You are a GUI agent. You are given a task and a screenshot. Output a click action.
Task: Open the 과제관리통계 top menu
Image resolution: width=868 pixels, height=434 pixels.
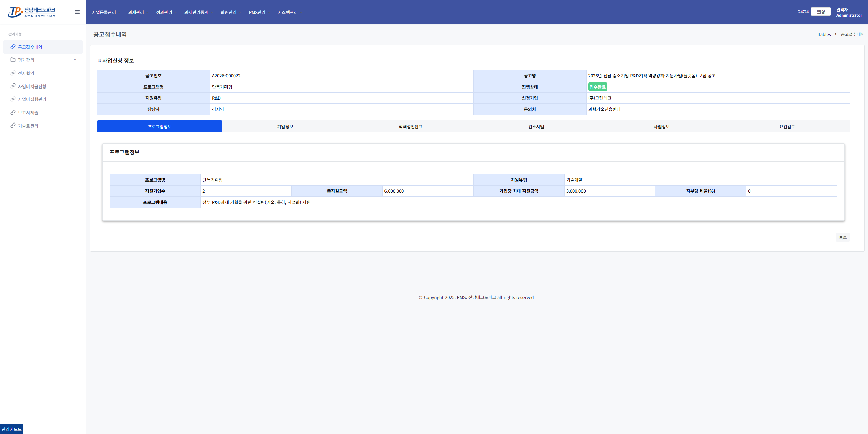click(196, 12)
